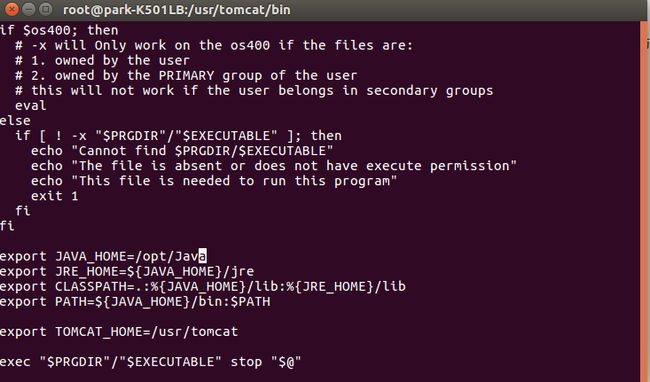
Task: Click the export PATH=${JAVA_HOME}/bin:$PATH line
Action: 135,301
